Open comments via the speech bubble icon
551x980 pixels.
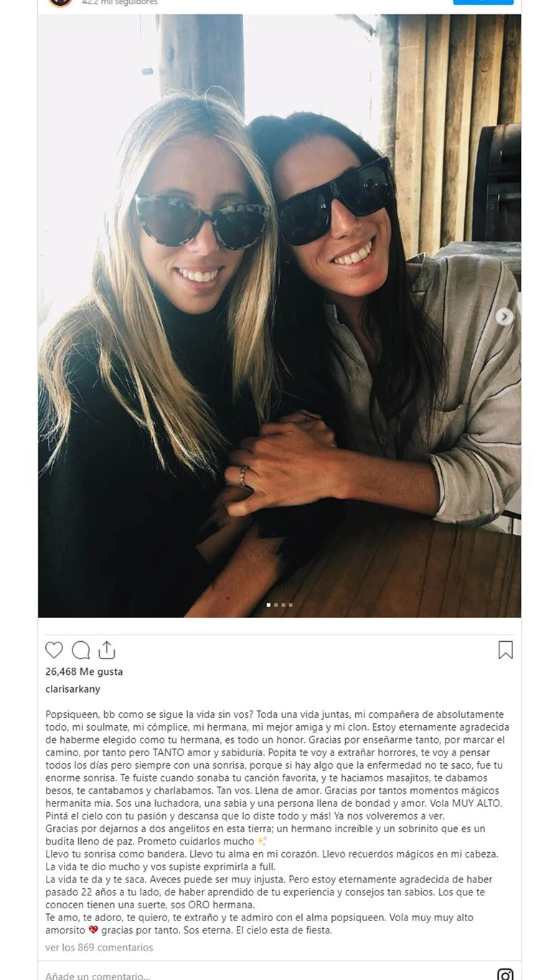point(81,650)
